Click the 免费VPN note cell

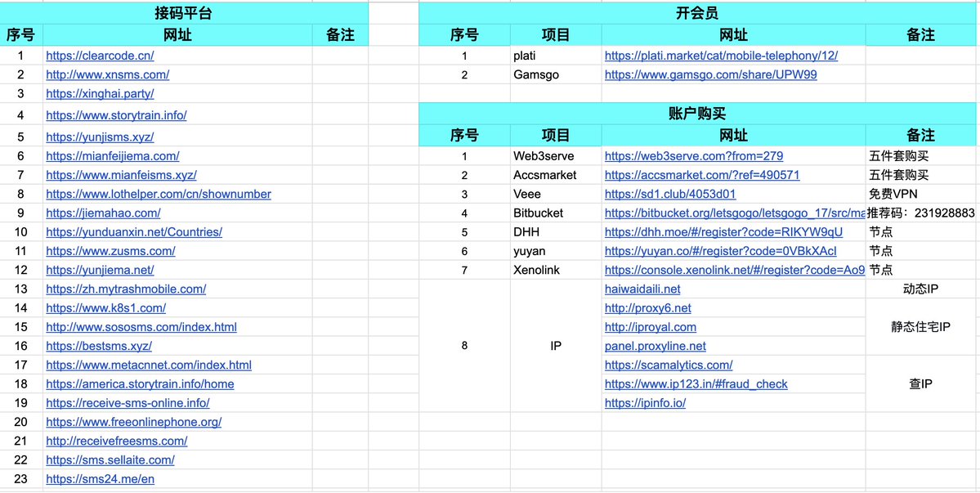920,194
